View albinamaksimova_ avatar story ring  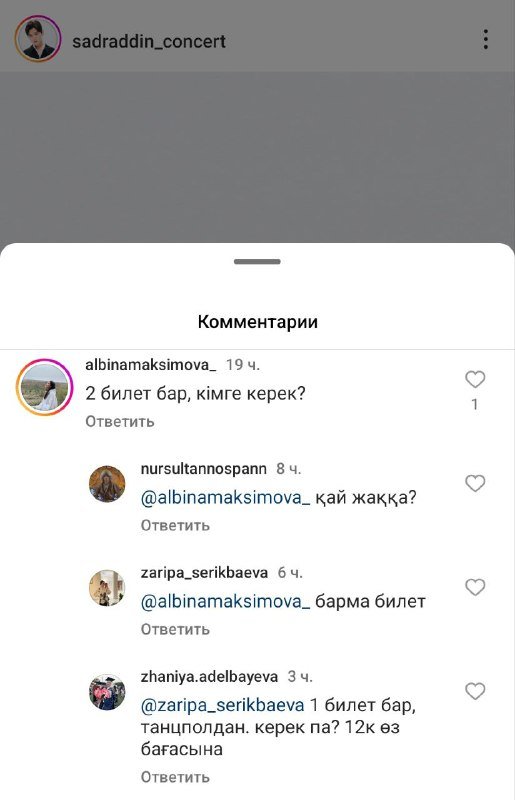pyautogui.click(x=44, y=387)
